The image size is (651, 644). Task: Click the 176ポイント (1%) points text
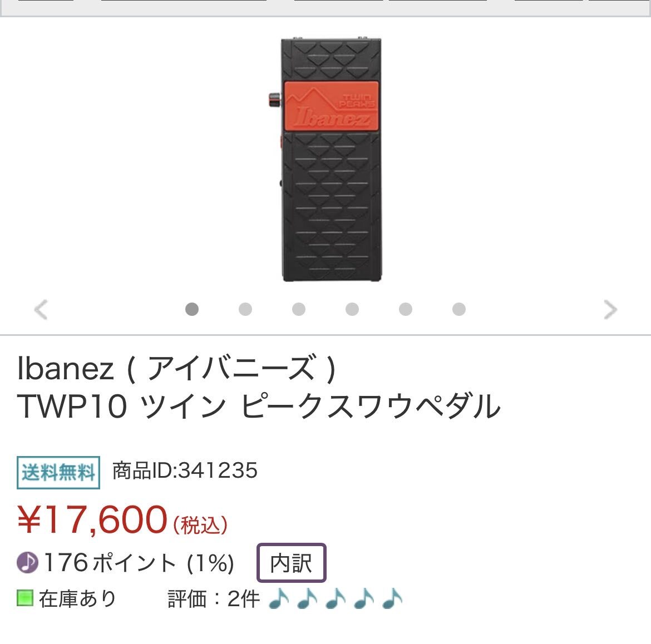(x=139, y=563)
